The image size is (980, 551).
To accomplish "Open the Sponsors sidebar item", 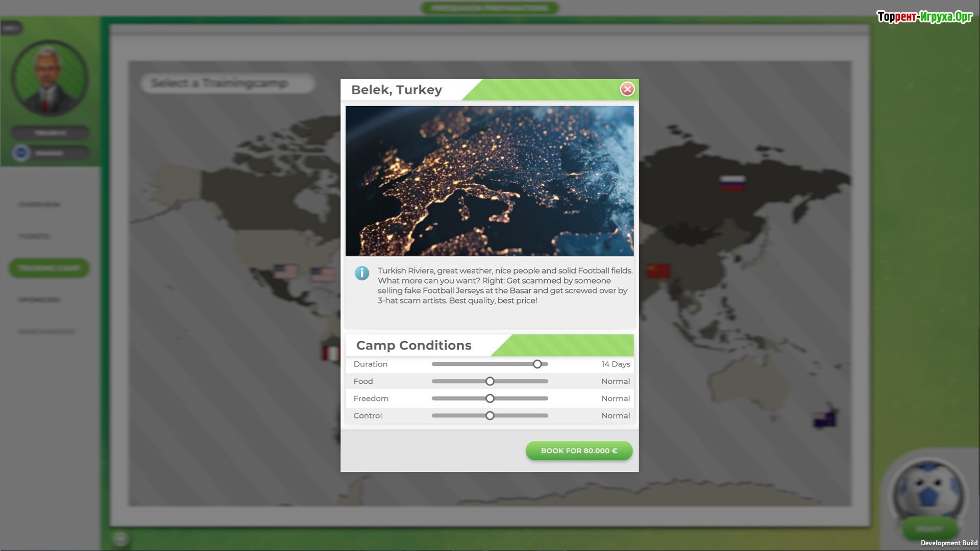I will [x=39, y=300].
